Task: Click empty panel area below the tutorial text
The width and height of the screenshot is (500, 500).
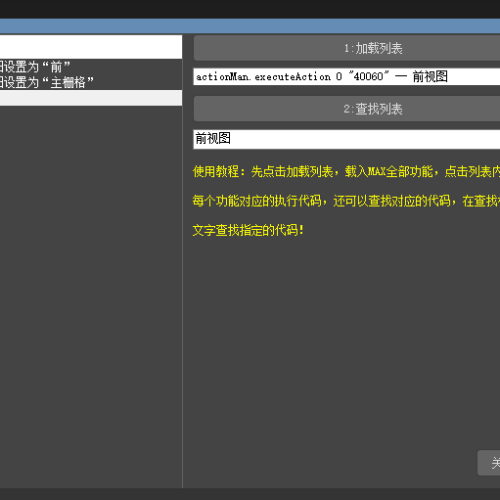Action: (333, 343)
